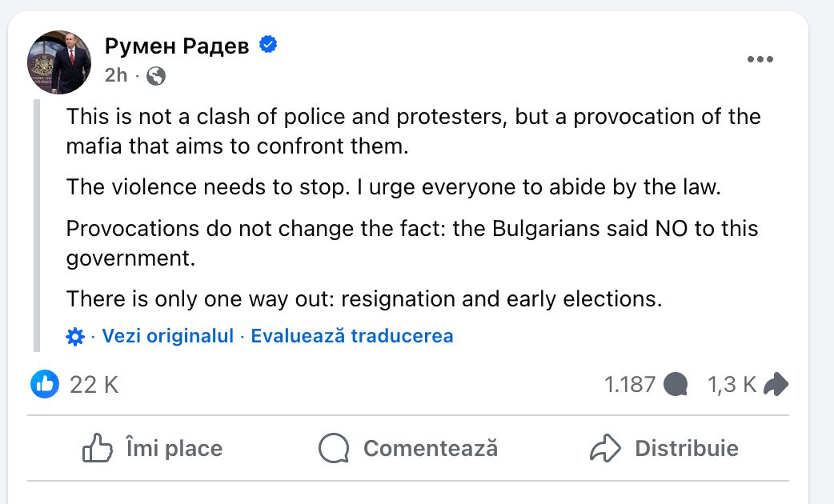This screenshot has width=834, height=504.
Task: View the 22 K reactions list
Action: pos(94,385)
